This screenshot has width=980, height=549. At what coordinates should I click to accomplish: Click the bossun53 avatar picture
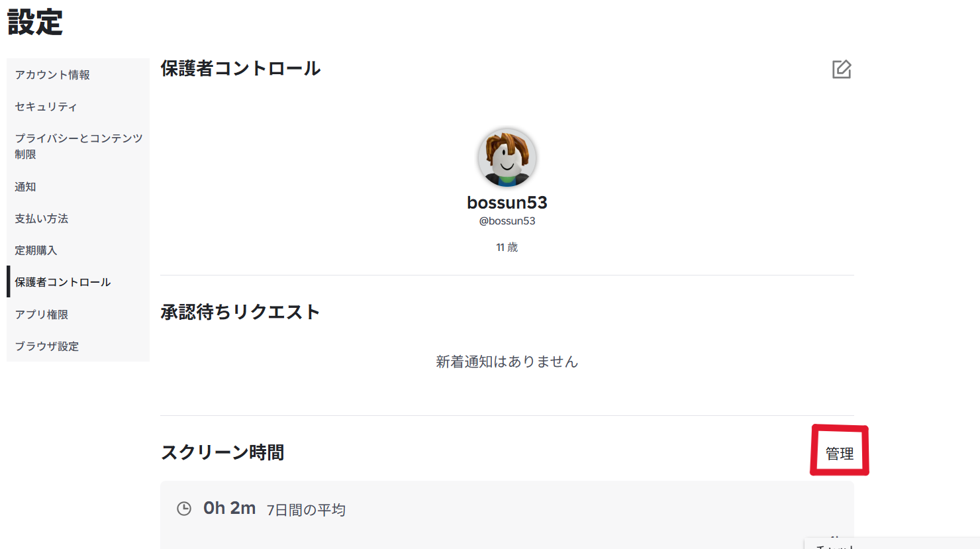(507, 158)
